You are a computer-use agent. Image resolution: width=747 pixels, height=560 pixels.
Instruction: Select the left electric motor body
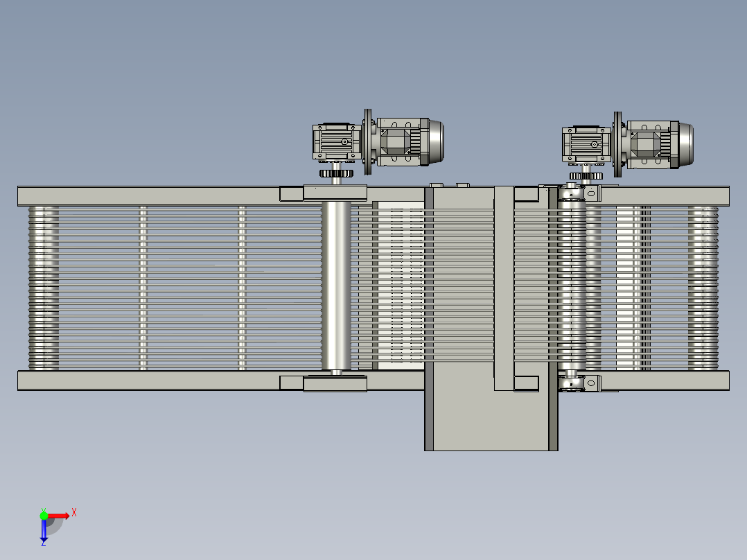click(x=410, y=142)
